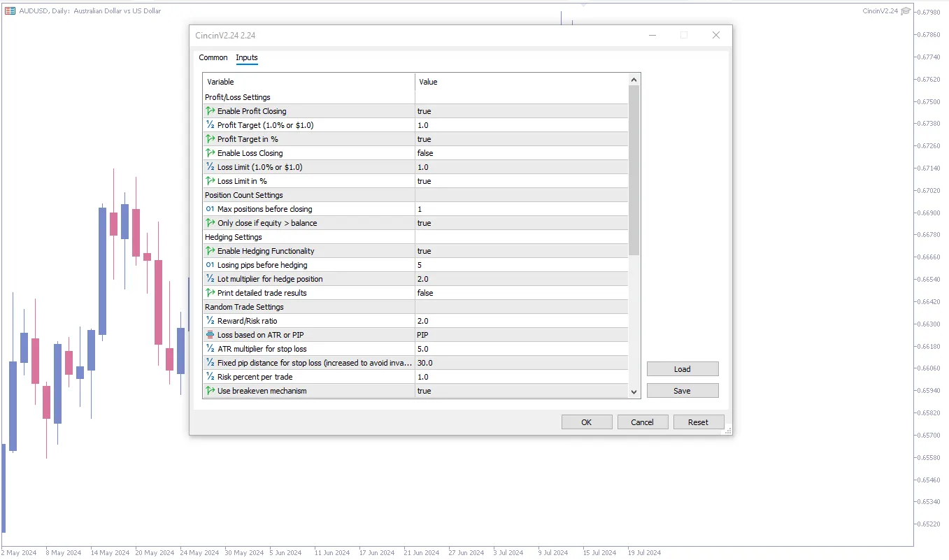Toggle the Enable Loss Closing false value
949x560 pixels.
coord(521,153)
